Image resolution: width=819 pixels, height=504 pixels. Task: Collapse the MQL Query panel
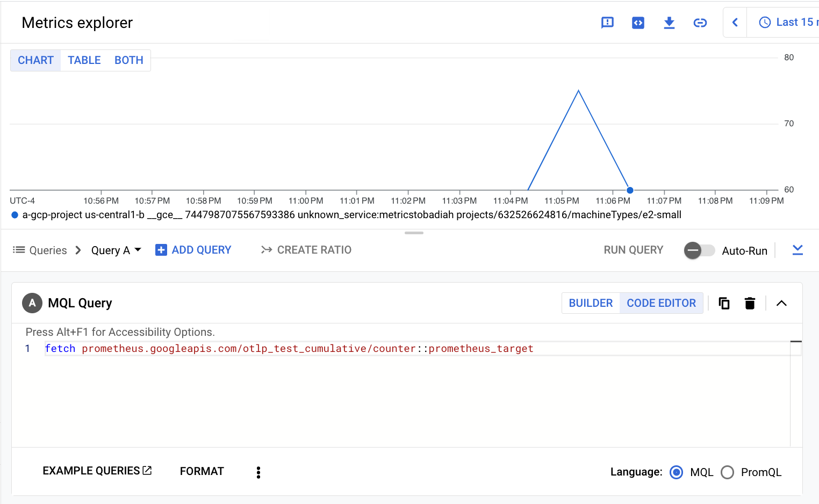(x=781, y=303)
